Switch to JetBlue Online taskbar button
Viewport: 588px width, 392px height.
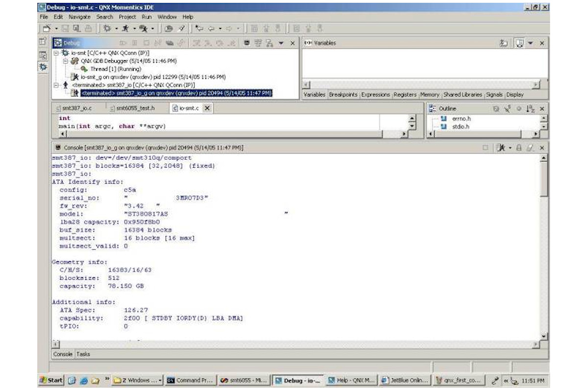(405, 380)
